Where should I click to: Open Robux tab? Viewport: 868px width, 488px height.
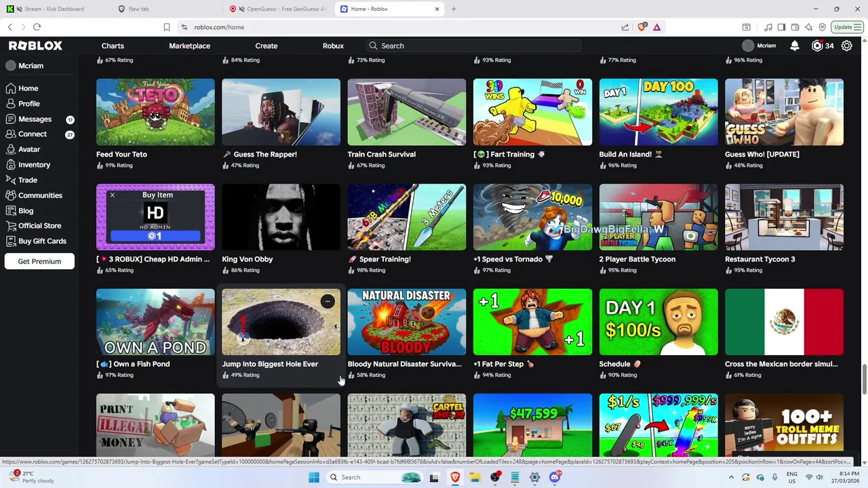tap(333, 45)
